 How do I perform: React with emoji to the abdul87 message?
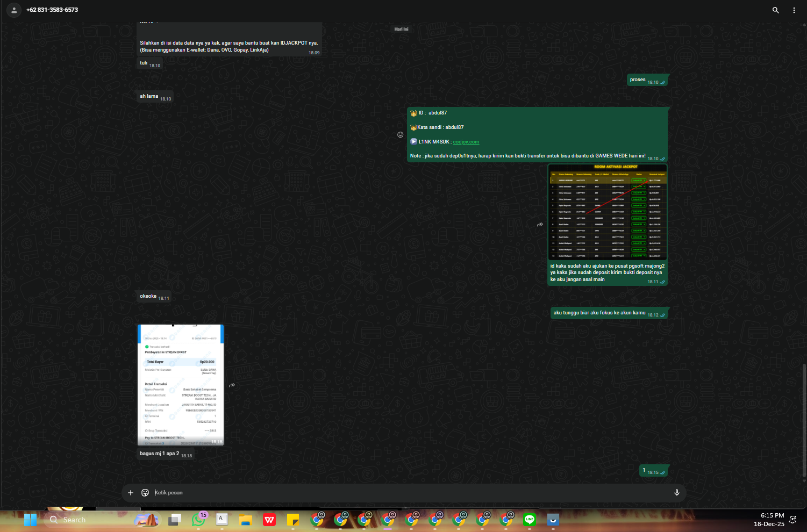[400, 134]
